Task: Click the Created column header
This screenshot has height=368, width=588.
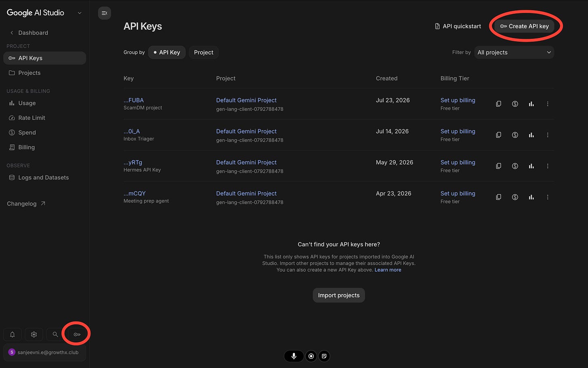Action: pyautogui.click(x=386, y=78)
